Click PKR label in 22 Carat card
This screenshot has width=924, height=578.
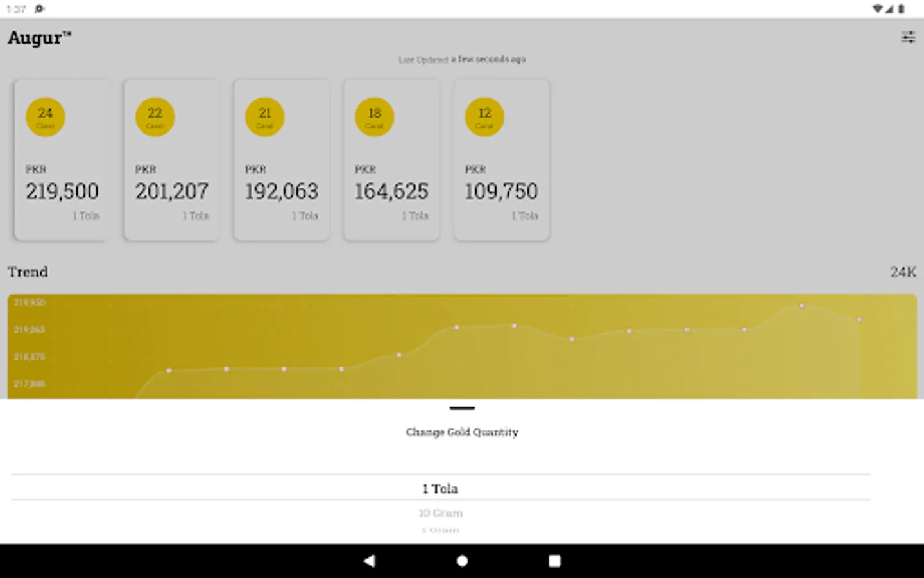[146, 170]
